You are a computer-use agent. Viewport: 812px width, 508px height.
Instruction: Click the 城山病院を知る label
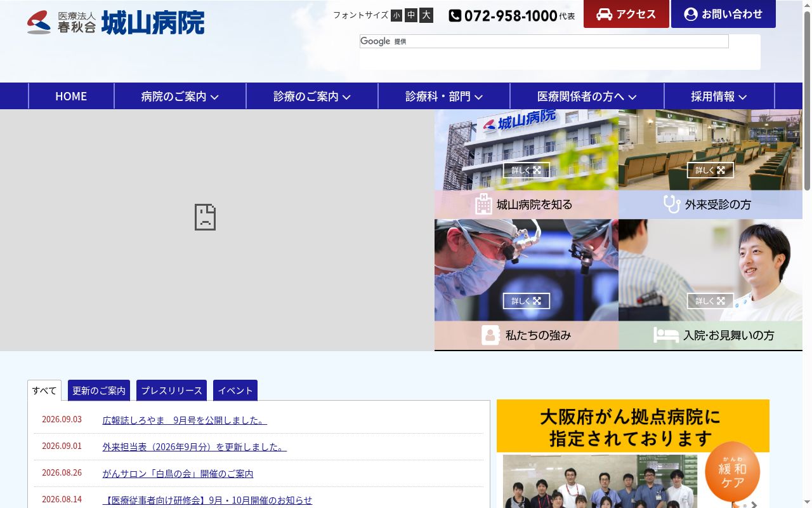point(534,204)
